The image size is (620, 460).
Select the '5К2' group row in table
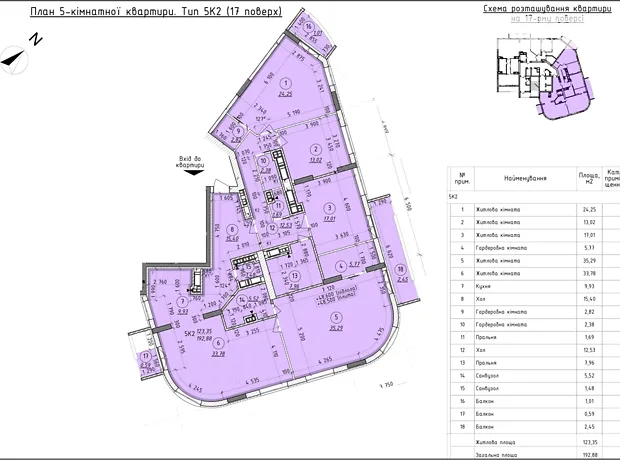(x=534, y=196)
